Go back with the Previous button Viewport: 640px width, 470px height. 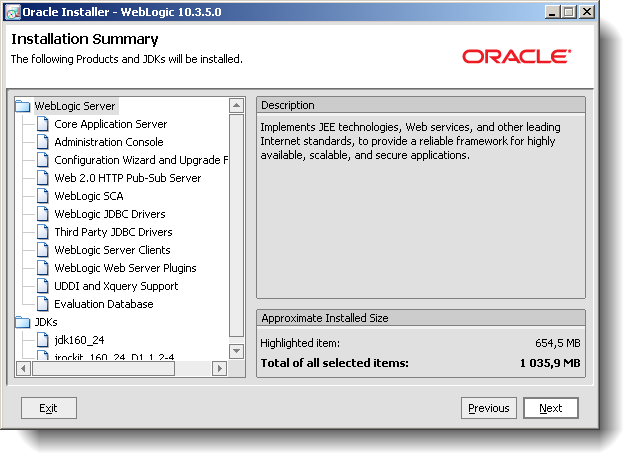pos(489,408)
